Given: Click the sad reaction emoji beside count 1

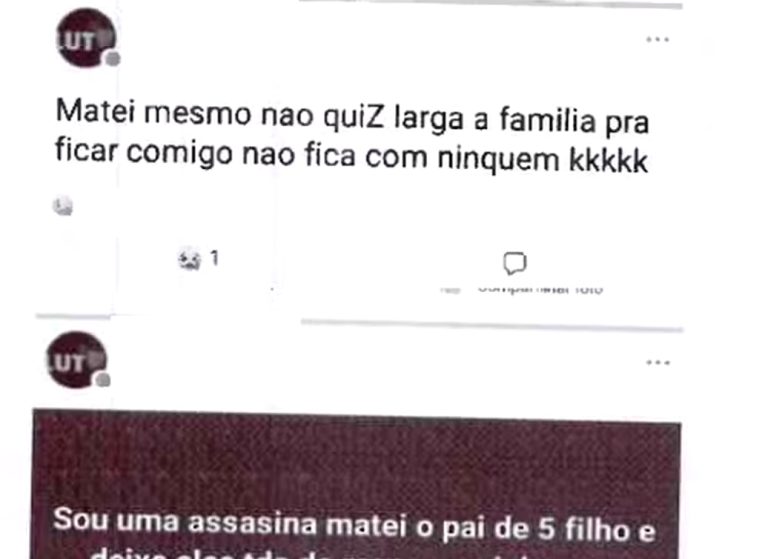Looking at the screenshot, I should pos(189,259).
